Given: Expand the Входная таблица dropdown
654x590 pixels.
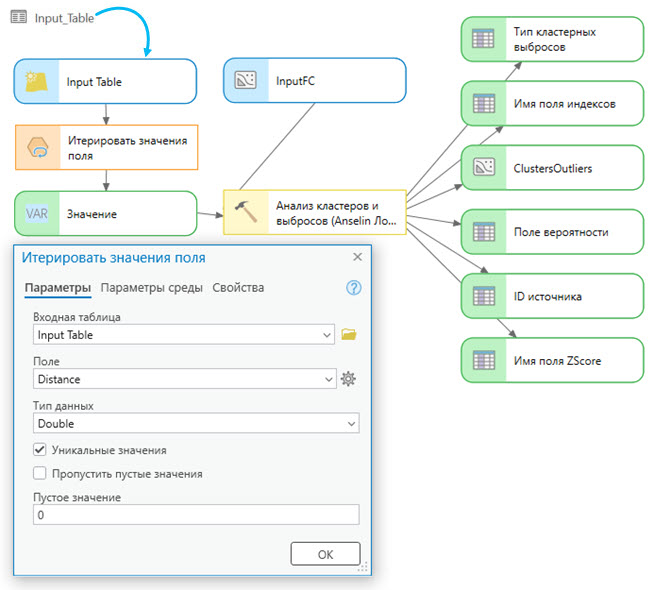Looking at the screenshot, I should click(328, 335).
